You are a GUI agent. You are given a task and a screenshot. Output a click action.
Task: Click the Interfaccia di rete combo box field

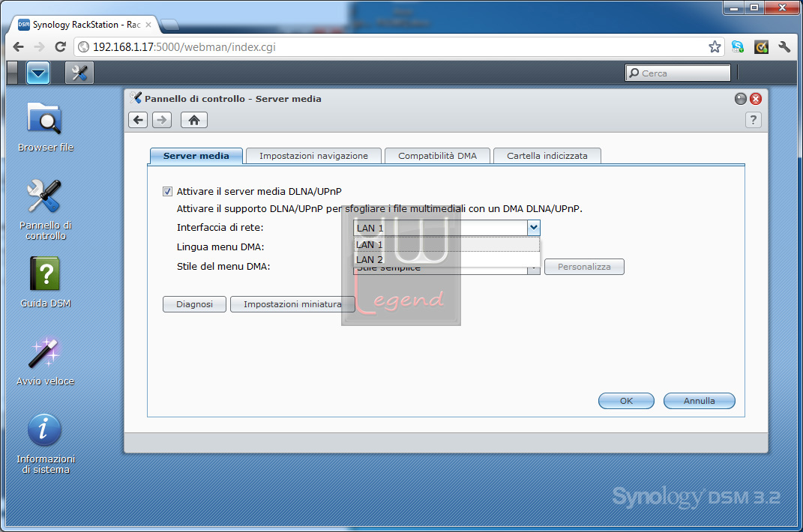coord(440,227)
